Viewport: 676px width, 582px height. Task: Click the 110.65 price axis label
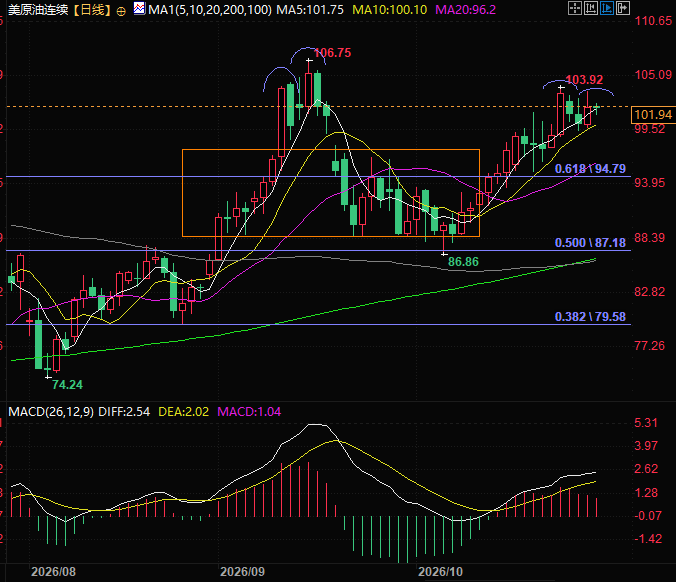[654, 20]
